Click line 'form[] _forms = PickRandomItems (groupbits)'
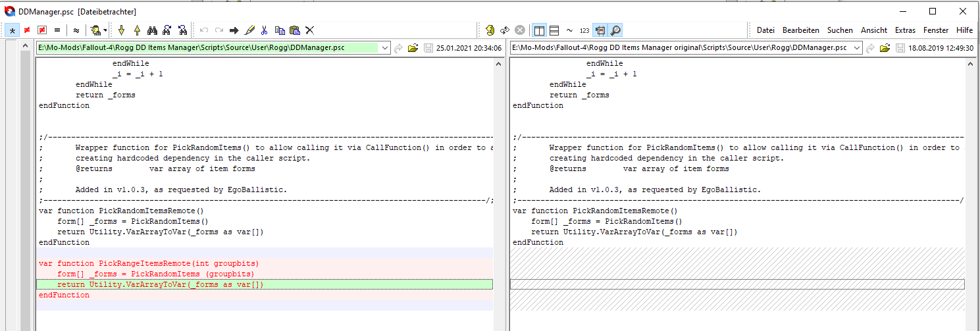This screenshot has height=331, width=980. click(x=155, y=274)
